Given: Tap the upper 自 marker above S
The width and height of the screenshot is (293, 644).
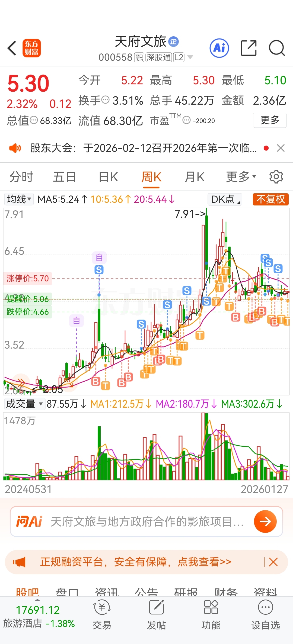Looking at the screenshot, I should coord(99,257).
